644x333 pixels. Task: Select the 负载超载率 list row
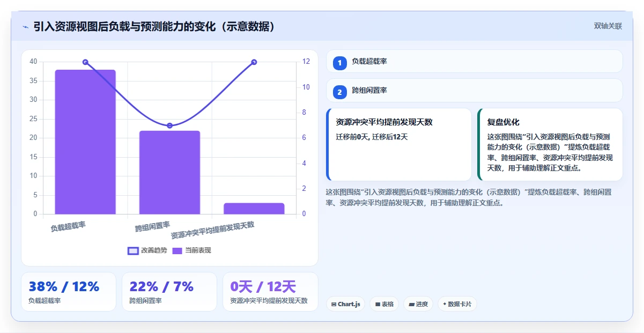point(475,61)
